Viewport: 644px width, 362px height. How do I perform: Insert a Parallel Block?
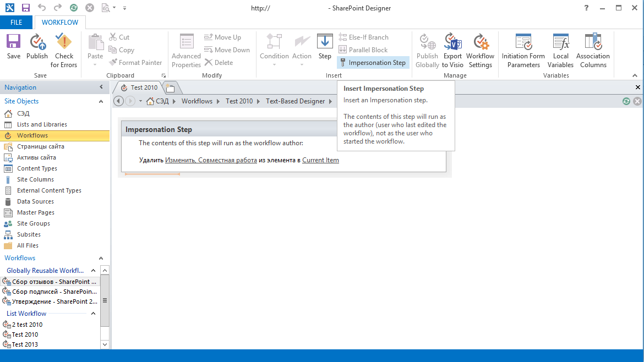[x=363, y=50]
